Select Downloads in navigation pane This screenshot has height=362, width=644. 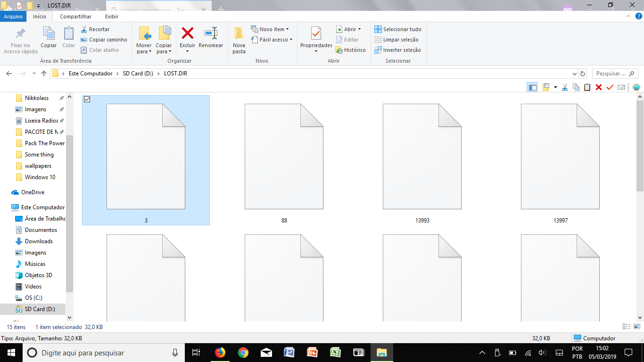tap(39, 241)
